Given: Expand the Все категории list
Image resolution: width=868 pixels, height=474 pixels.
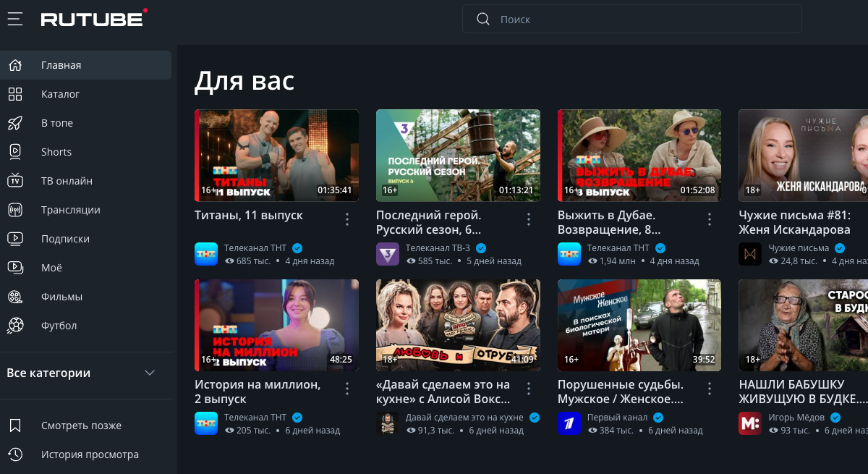Looking at the screenshot, I should (x=150, y=373).
